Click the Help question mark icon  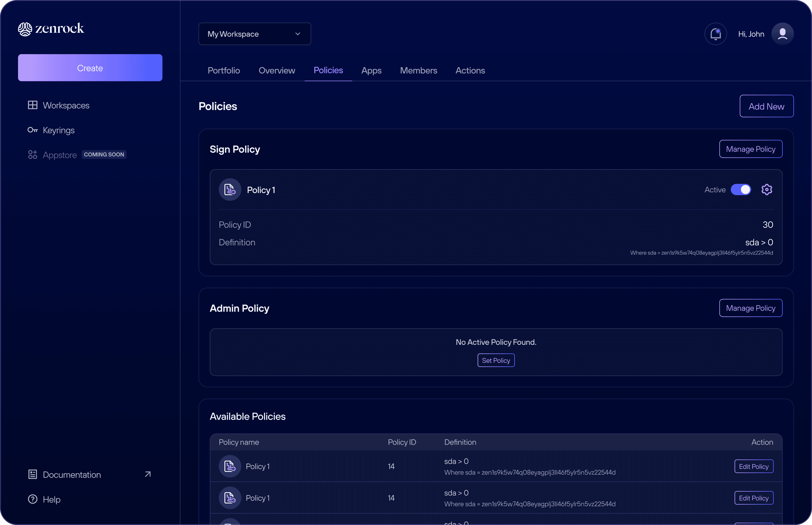click(32, 499)
